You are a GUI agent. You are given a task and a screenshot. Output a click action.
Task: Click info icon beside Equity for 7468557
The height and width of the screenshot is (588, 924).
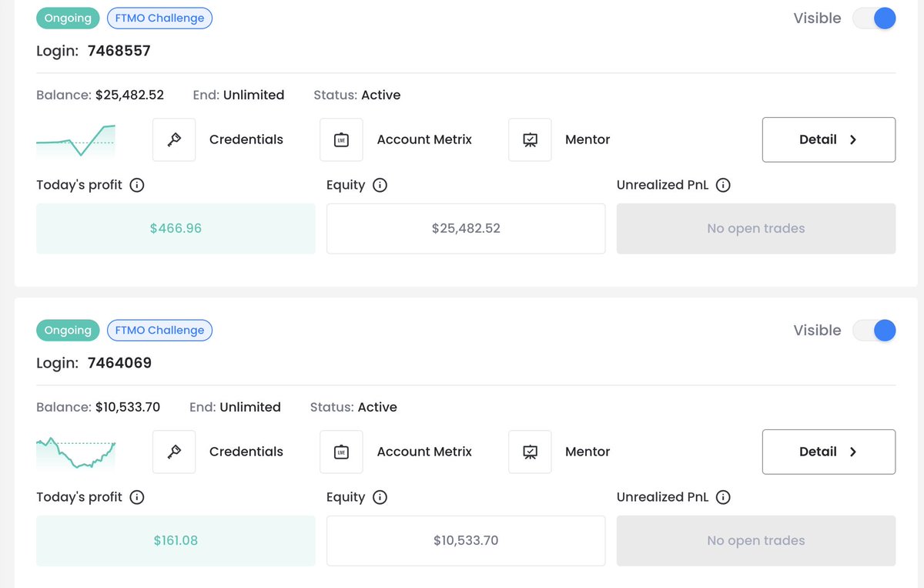pyautogui.click(x=380, y=185)
